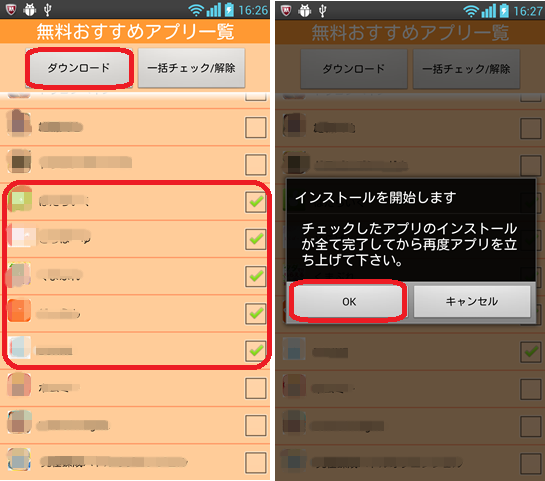
Task: Open the green app icon in list
Action: [20, 199]
